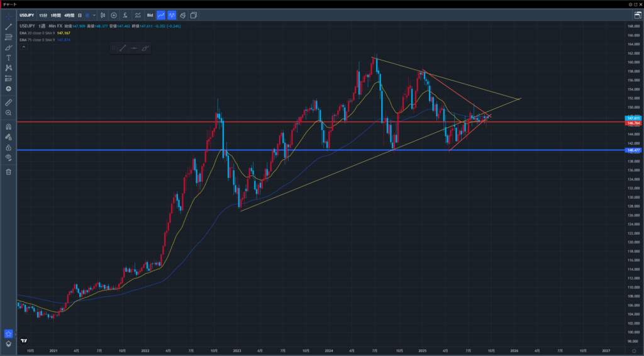Screen dimensions: 644x356
Task: Open the emoji sticker tool
Action: (x=9, y=88)
